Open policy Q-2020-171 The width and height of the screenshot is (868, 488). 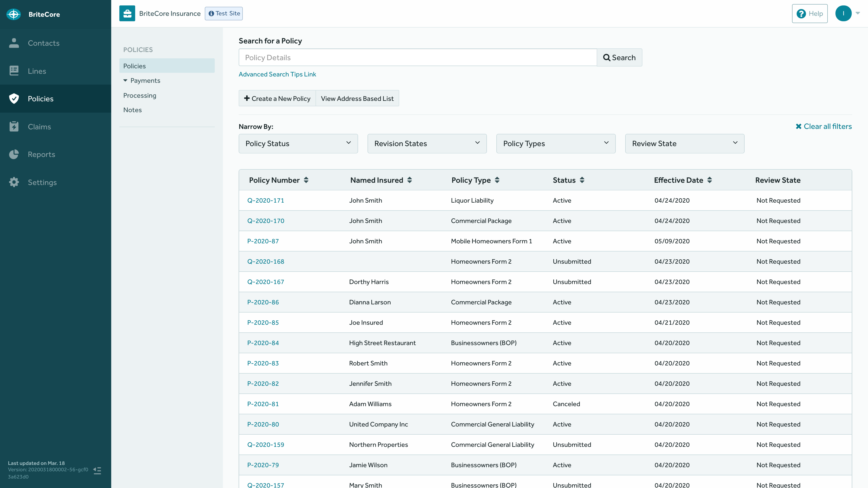pyautogui.click(x=266, y=200)
